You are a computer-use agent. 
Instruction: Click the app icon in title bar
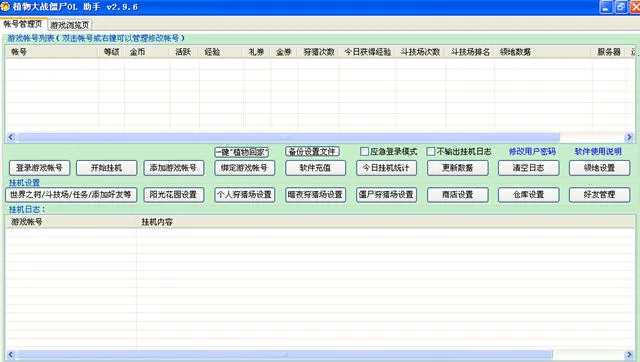[x=5, y=7]
